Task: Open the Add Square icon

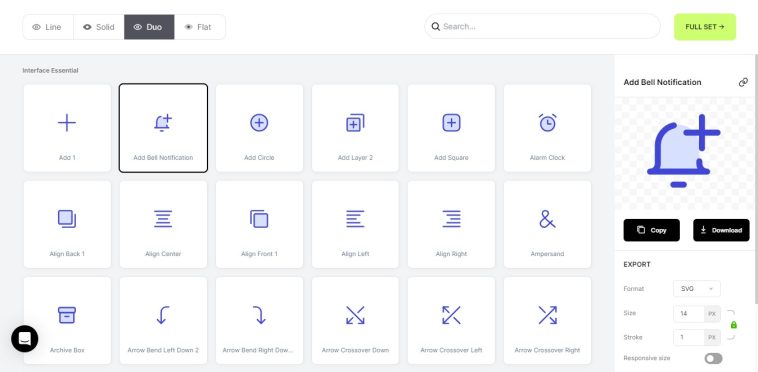Action: pyautogui.click(x=451, y=128)
